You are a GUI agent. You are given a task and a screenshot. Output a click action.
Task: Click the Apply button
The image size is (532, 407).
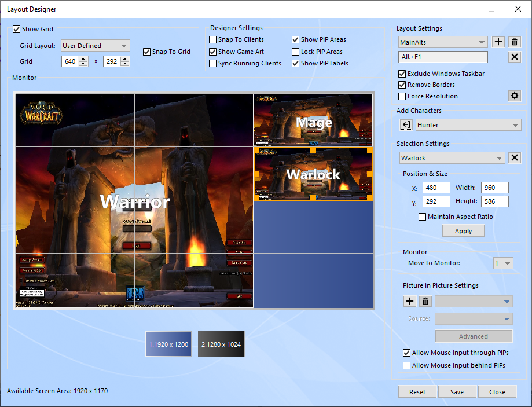tap(463, 231)
